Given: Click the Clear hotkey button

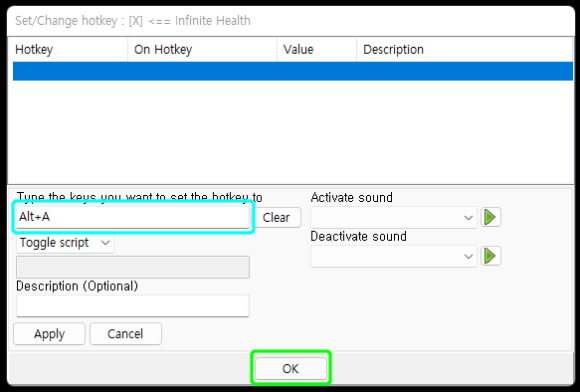Looking at the screenshot, I should tap(276, 217).
